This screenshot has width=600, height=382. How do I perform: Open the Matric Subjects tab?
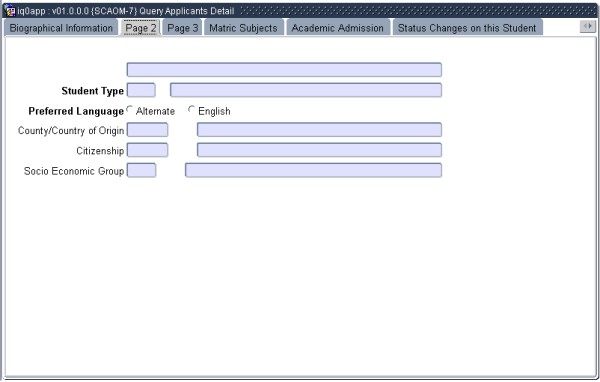243,28
